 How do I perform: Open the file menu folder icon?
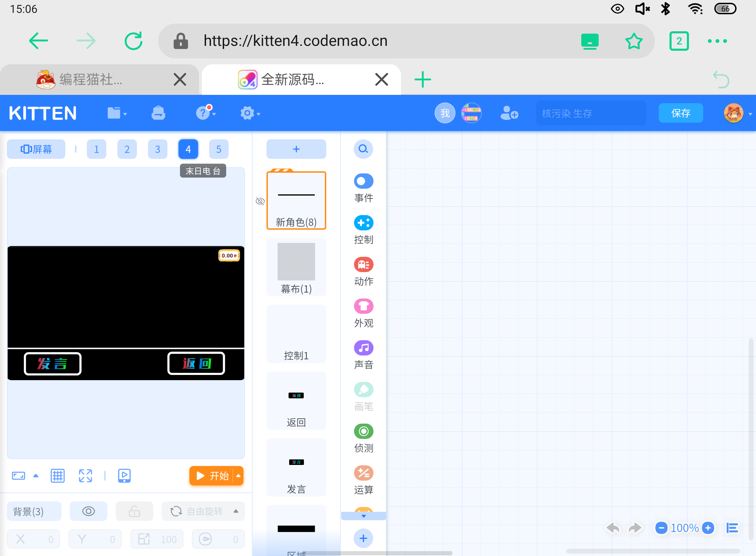117,113
